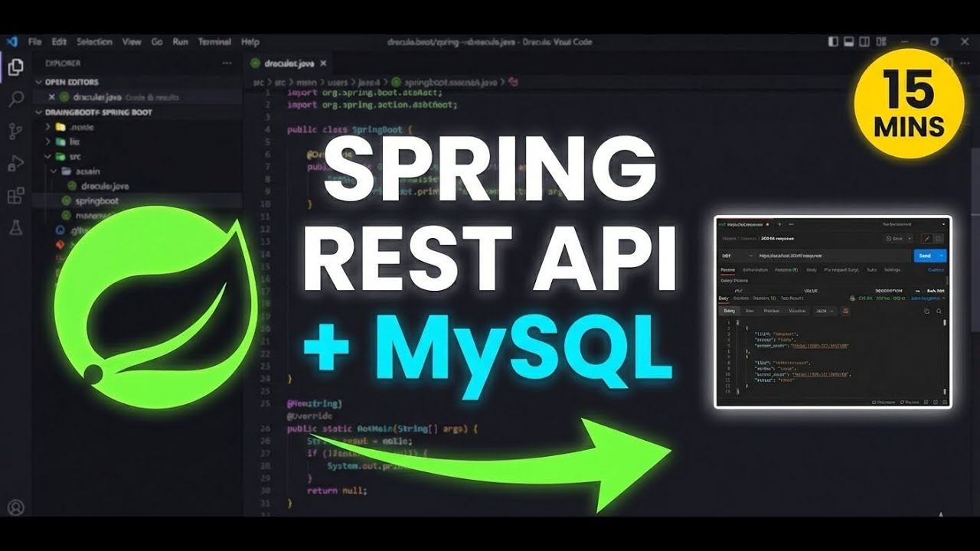The height and width of the screenshot is (551, 980).
Task: Open the Edit menu
Action: (x=59, y=41)
